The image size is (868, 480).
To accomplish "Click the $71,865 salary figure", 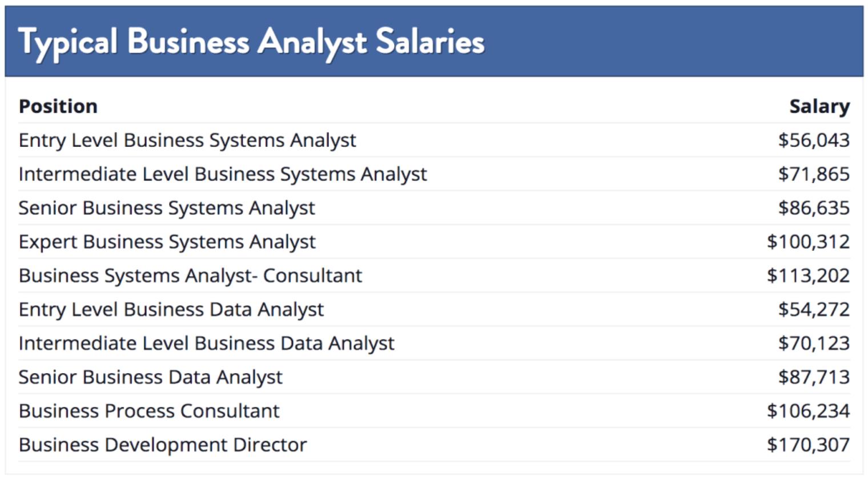I will point(813,174).
